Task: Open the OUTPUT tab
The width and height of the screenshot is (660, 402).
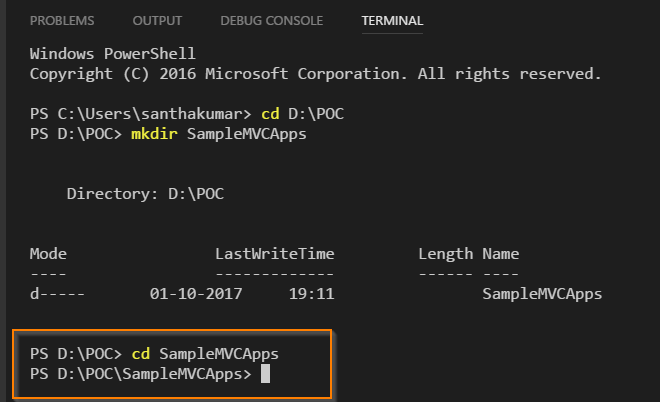Action: pyautogui.click(x=158, y=21)
